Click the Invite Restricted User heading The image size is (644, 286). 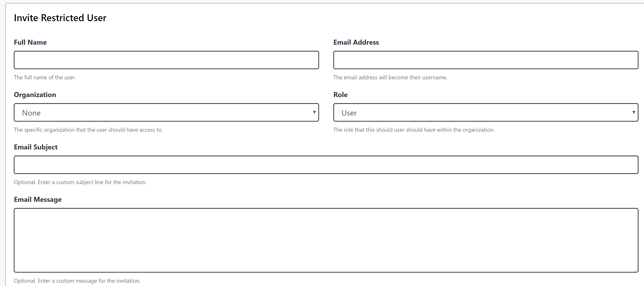click(x=60, y=18)
